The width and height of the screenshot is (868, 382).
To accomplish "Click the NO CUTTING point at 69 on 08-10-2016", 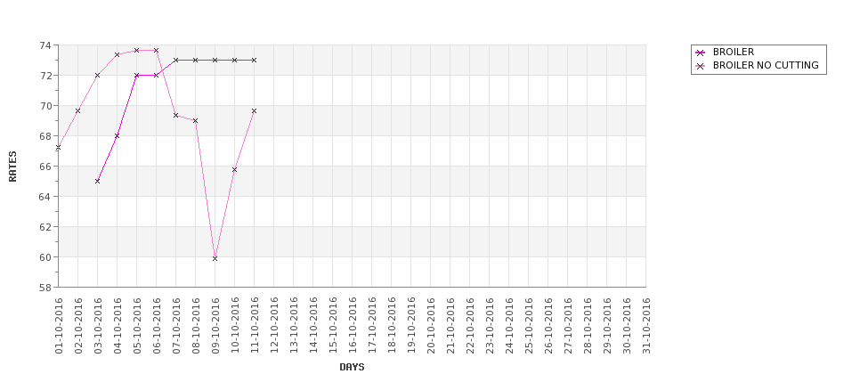I will 195,121.
